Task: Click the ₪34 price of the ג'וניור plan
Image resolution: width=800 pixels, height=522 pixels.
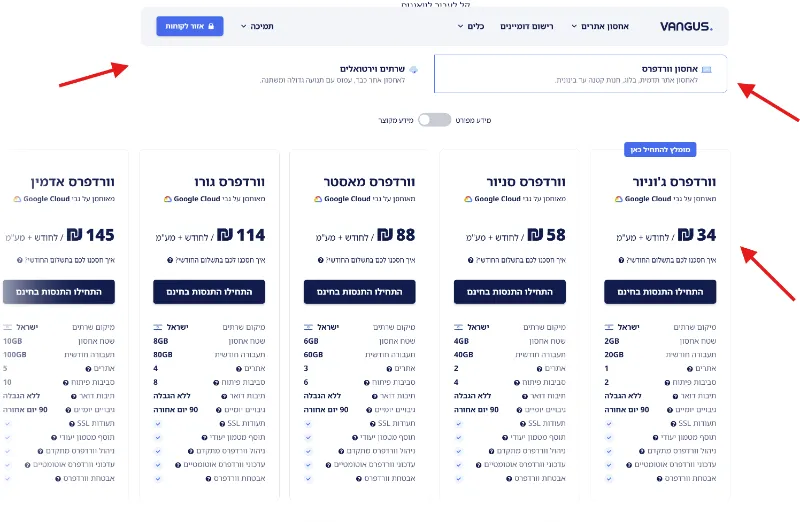Action: (x=697, y=235)
